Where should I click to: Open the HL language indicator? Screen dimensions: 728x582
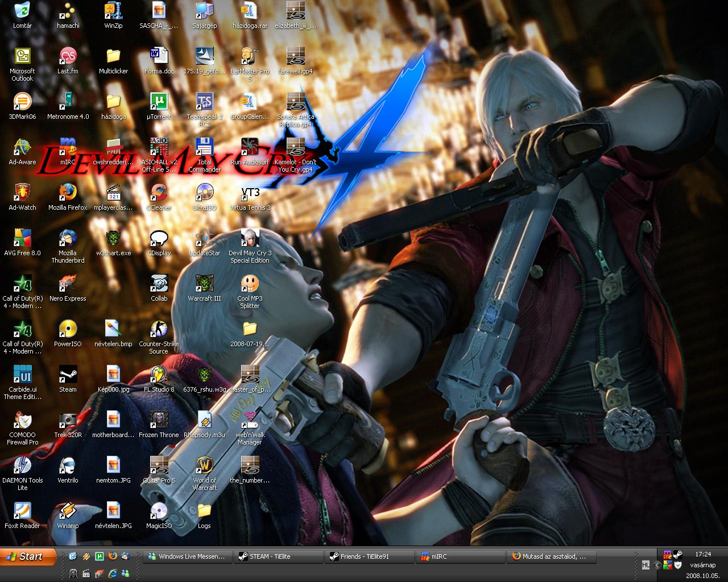point(646,565)
